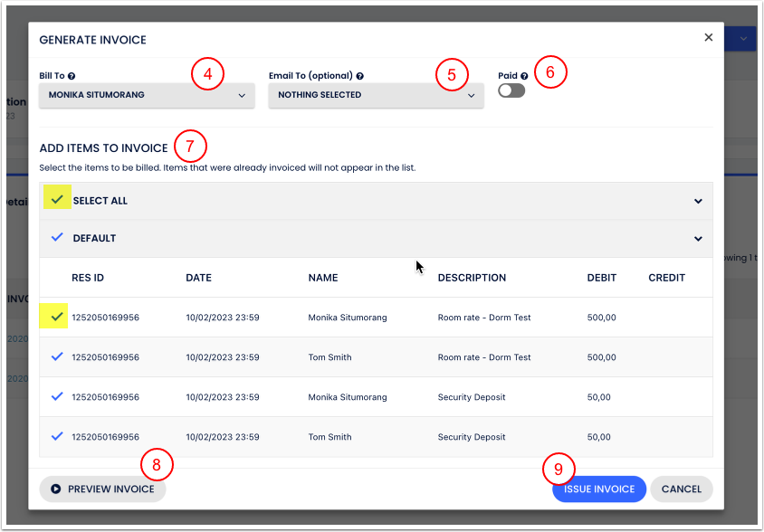This screenshot has width=764, height=532.
Task: Cancel the invoice generation
Action: 681,489
